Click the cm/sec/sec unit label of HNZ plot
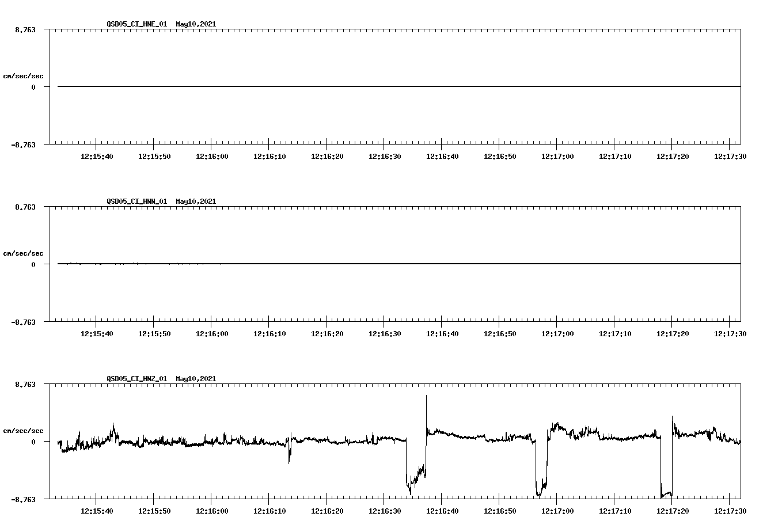Image resolution: width=782 pixels, height=532 pixels. 23,431
